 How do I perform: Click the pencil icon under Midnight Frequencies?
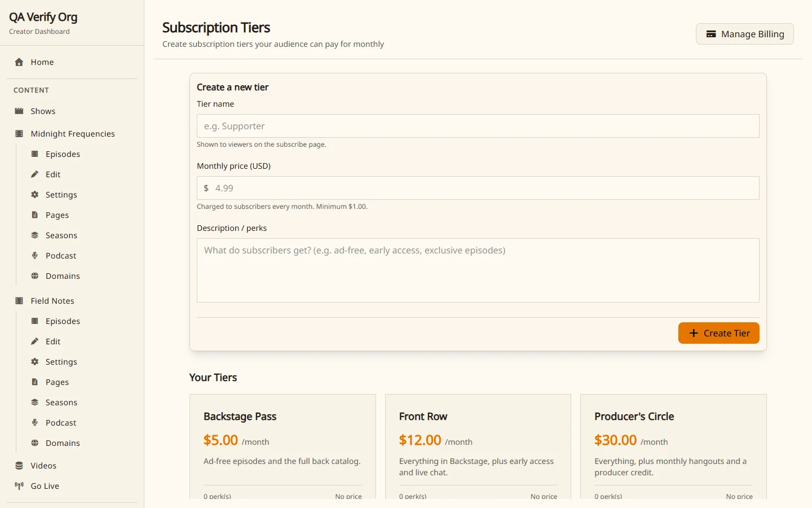coord(34,174)
